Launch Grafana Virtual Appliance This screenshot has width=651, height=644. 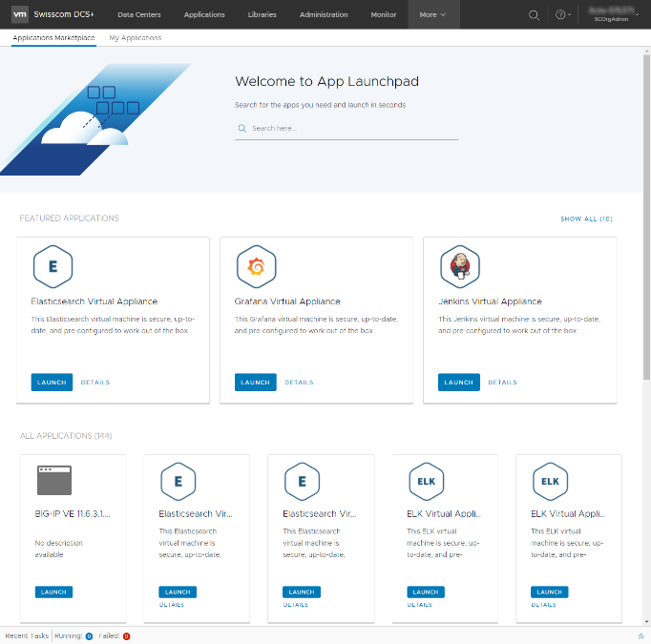click(x=255, y=383)
